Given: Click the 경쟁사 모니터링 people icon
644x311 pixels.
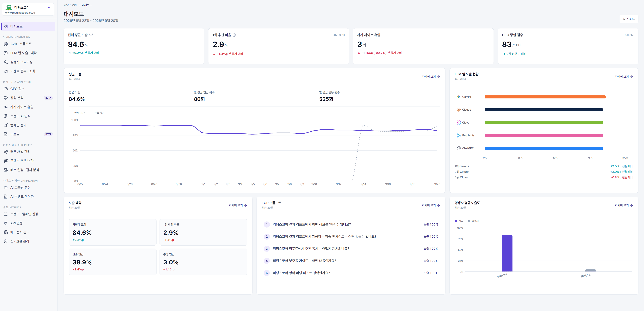Looking at the screenshot, I should tap(6, 62).
